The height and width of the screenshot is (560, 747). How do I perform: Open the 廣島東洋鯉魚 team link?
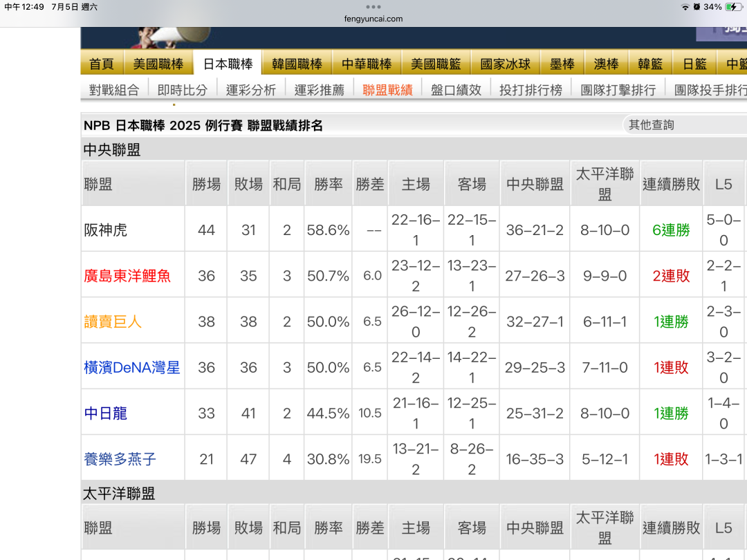point(127,276)
